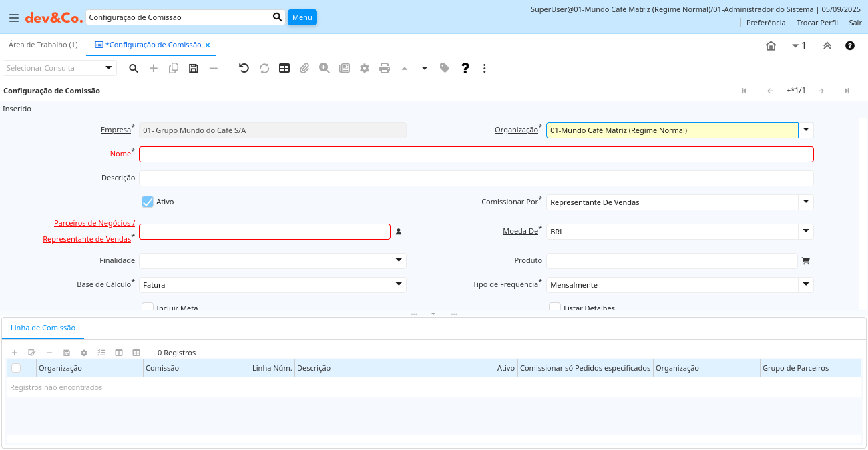Tick the select-all checkbox in grid header

(16, 368)
